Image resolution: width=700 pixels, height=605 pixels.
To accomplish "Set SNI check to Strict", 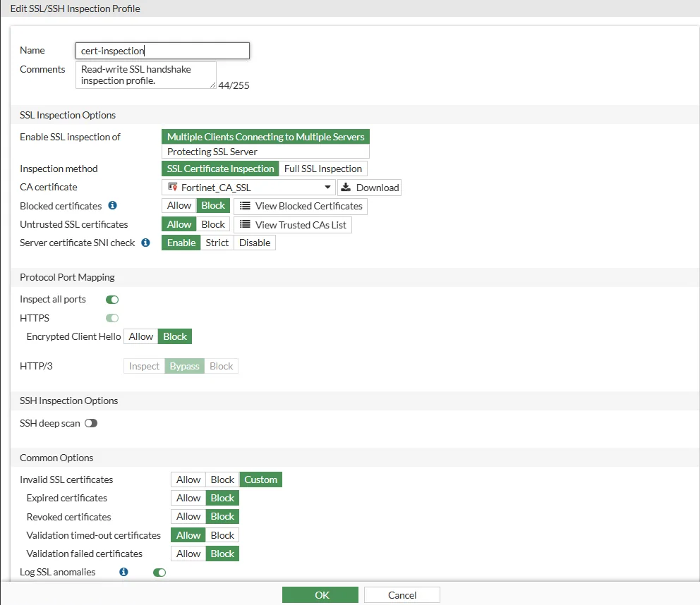I will pyautogui.click(x=217, y=243).
